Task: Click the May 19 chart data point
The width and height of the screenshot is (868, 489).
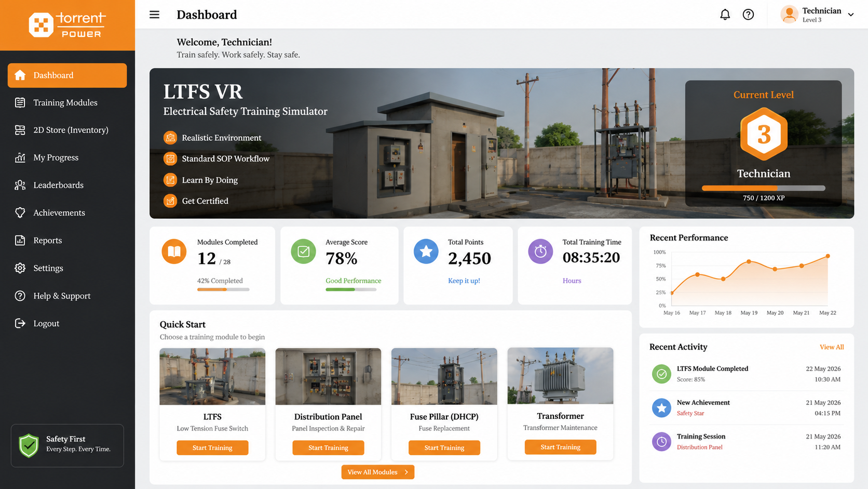Action: (x=749, y=261)
